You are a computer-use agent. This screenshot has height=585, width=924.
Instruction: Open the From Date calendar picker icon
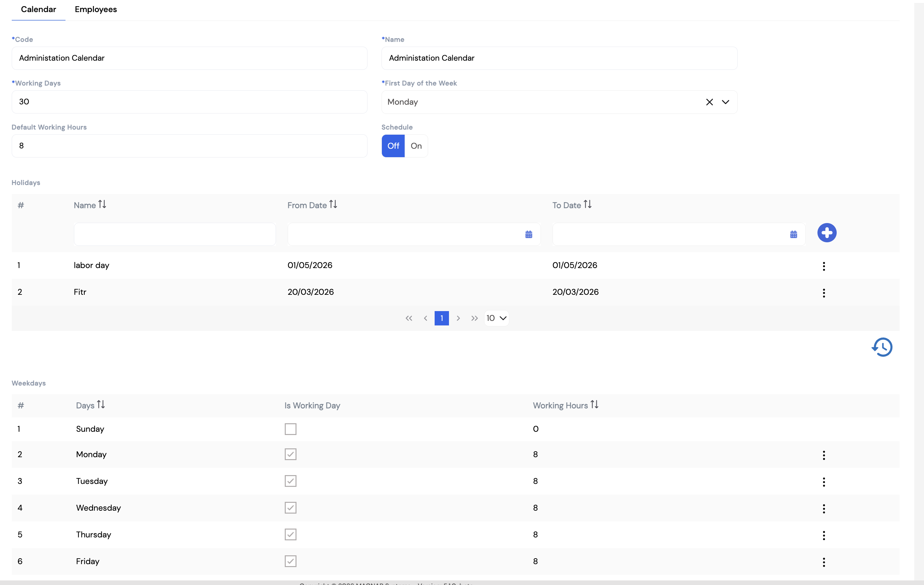point(528,234)
